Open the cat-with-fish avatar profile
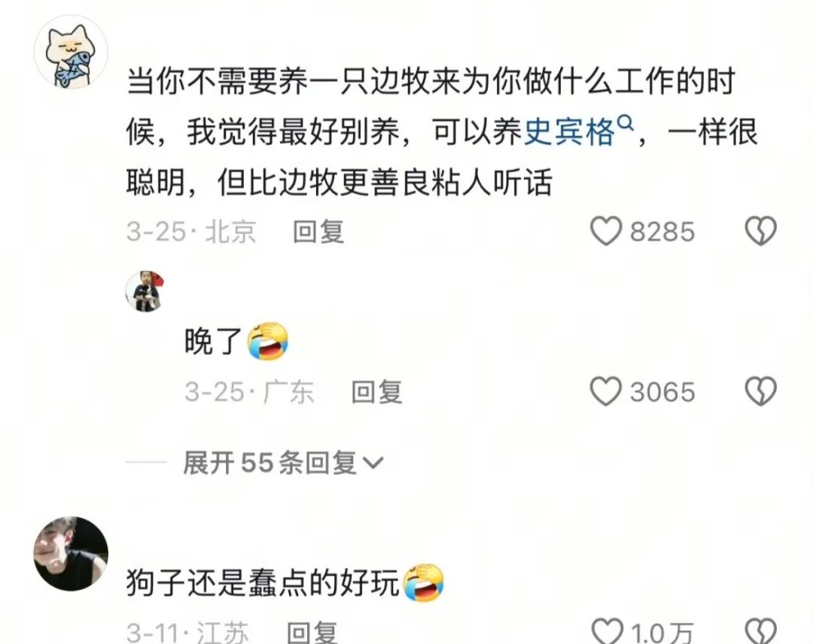Screen dimensions: 813x644 (71, 53)
